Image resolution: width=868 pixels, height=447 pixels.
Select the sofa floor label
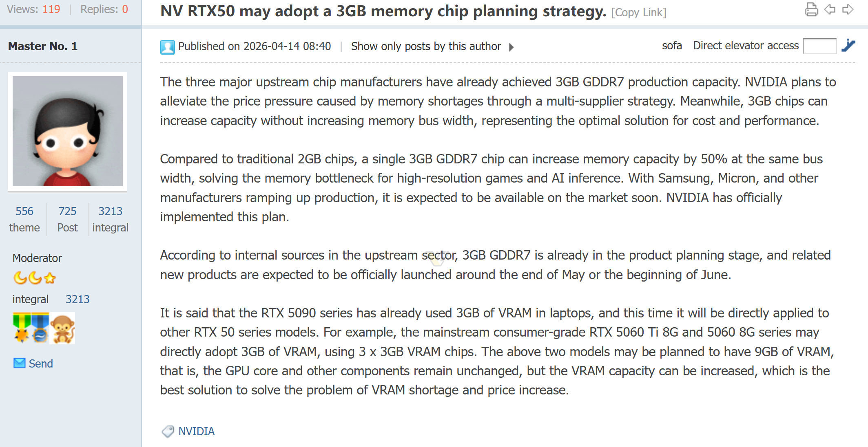(672, 45)
